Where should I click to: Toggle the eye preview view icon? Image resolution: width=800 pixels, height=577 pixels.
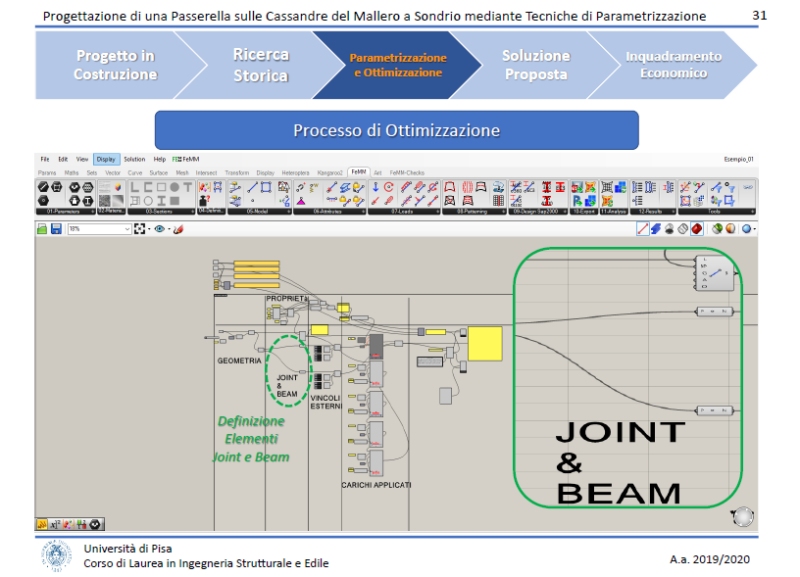click(x=159, y=229)
